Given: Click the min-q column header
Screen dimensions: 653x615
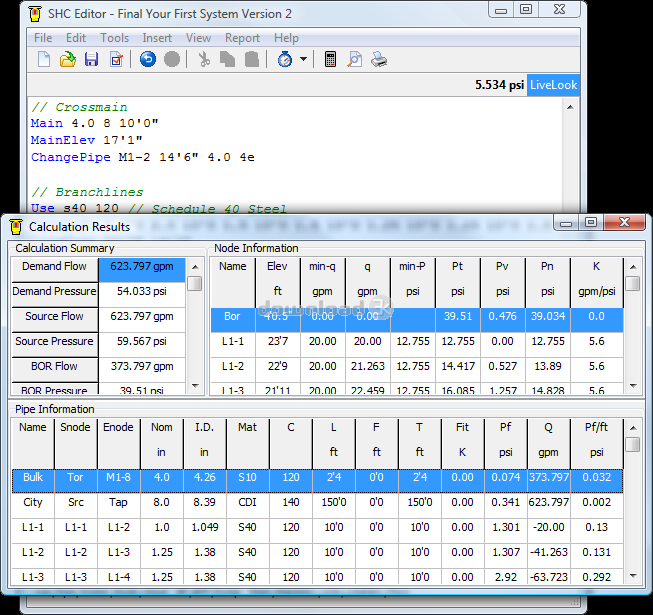Looking at the screenshot, I should coord(322,282).
